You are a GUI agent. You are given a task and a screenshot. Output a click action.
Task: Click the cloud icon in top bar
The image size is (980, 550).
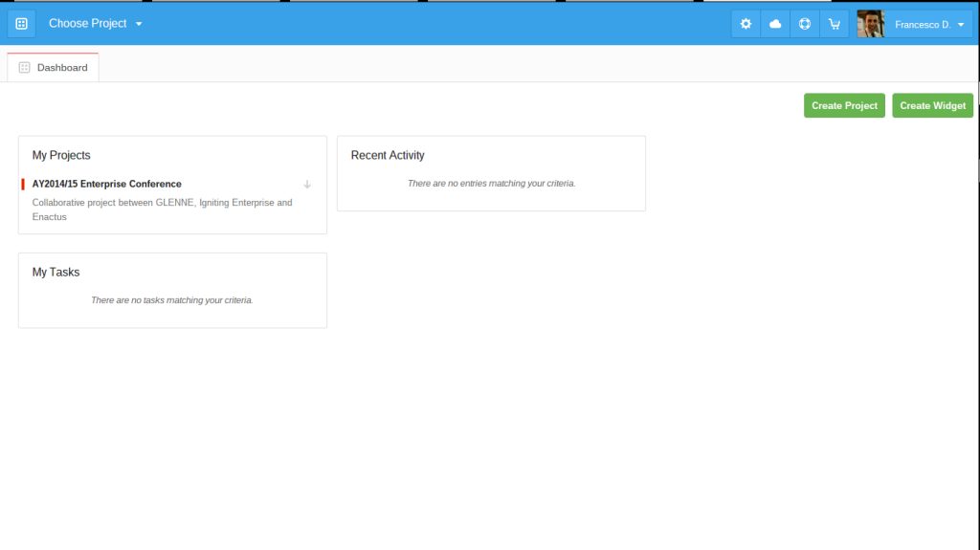775,24
